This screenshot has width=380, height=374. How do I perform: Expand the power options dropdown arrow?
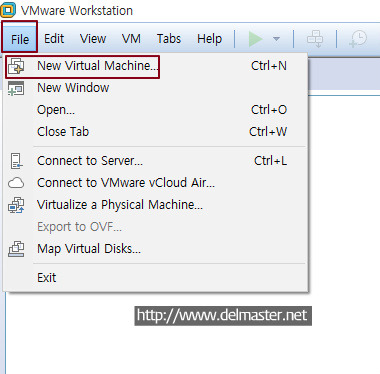click(x=276, y=39)
